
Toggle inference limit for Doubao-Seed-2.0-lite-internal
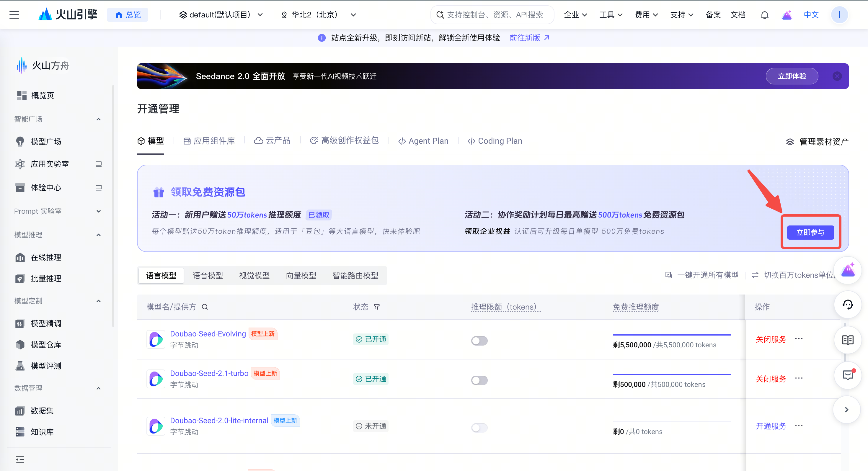pyautogui.click(x=479, y=428)
